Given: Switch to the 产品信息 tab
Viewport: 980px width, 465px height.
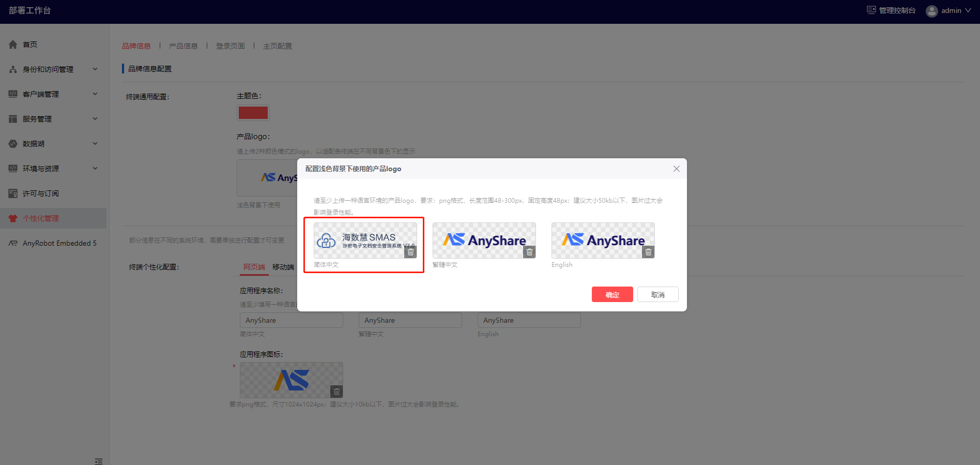Looking at the screenshot, I should tap(183, 46).
